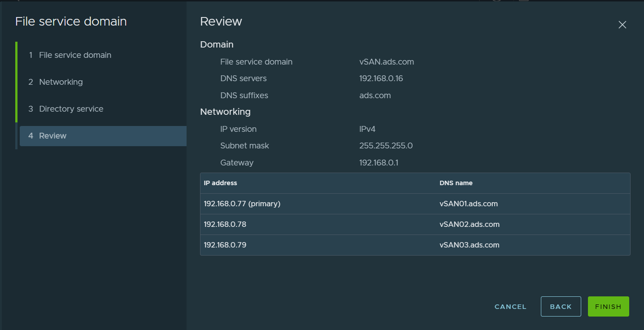Click the gateway value 192.168.0.1
The width and height of the screenshot is (644, 330).
[379, 163]
